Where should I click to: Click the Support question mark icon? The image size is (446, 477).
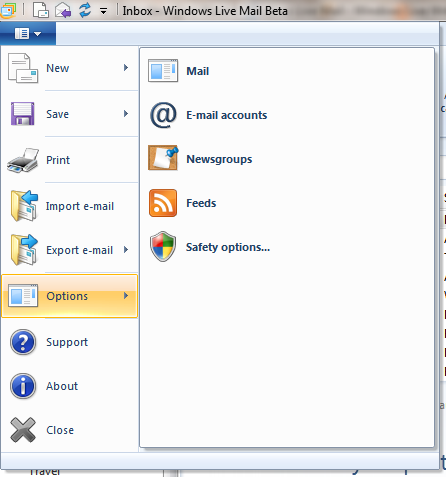pyautogui.click(x=23, y=342)
